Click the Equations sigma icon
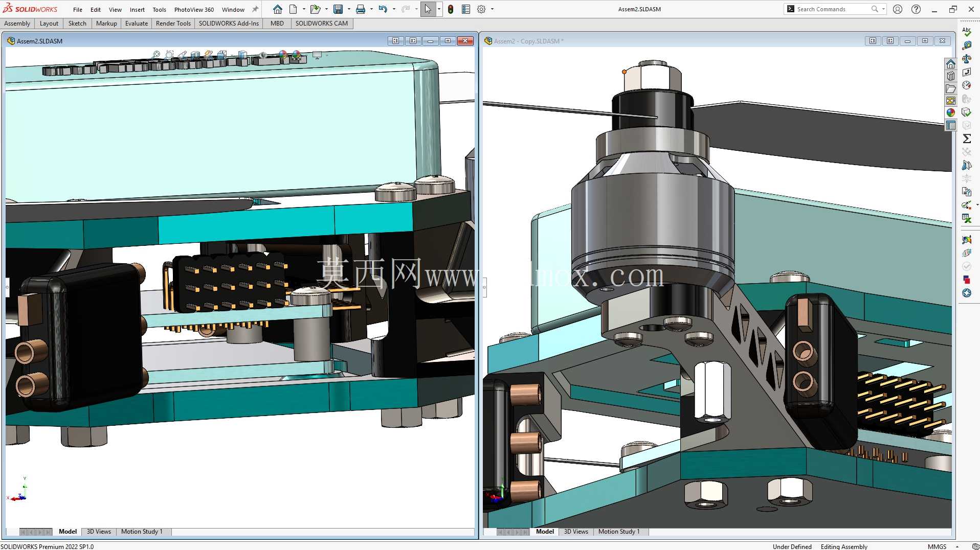Viewport: 980px width, 550px height. click(967, 139)
